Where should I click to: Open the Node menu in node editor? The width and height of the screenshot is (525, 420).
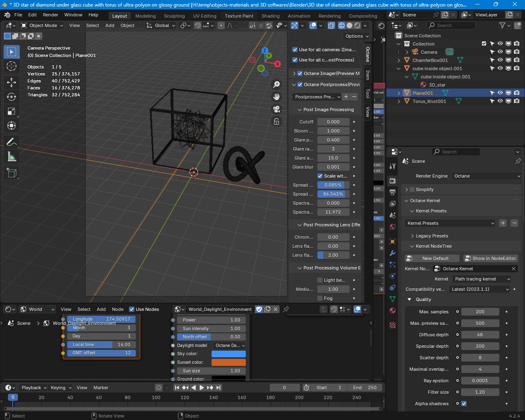click(118, 309)
